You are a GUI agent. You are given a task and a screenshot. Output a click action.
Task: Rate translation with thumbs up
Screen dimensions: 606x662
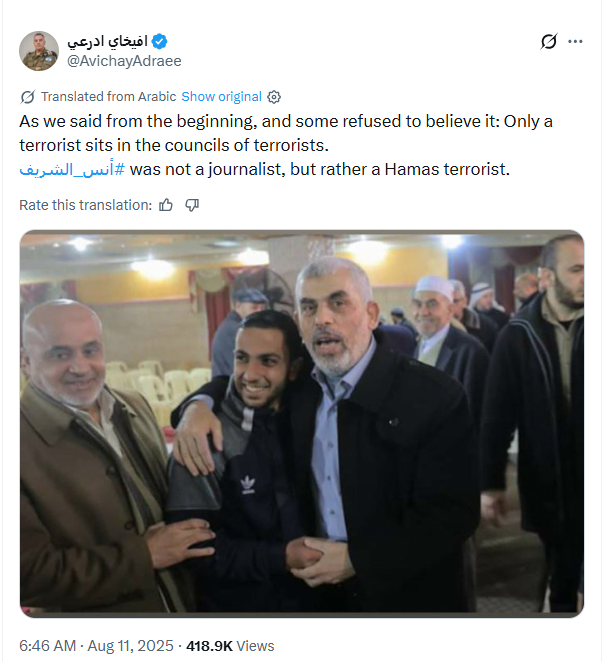166,205
